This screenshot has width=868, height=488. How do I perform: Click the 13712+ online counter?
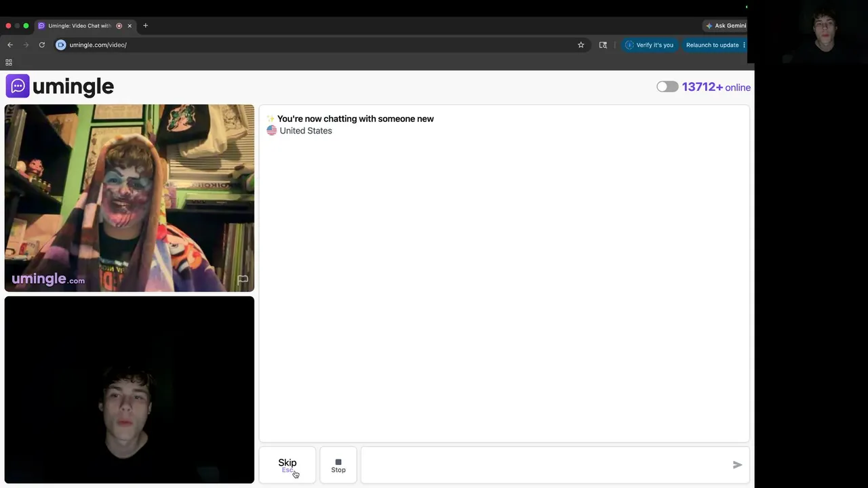coord(716,87)
